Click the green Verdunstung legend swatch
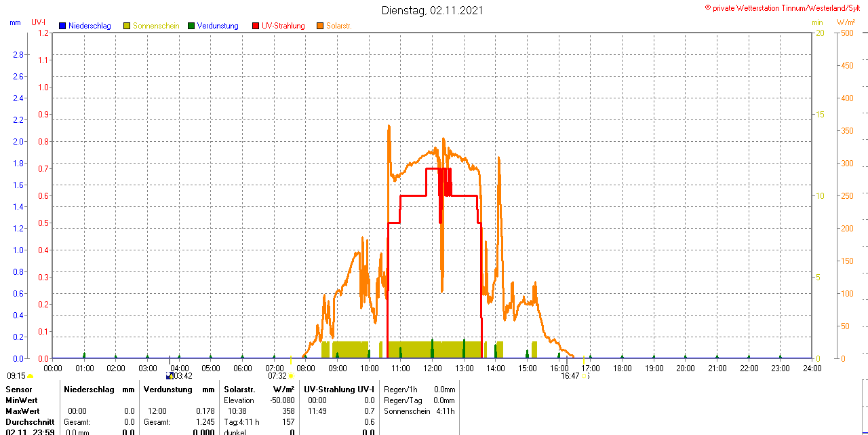 coord(191,26)
